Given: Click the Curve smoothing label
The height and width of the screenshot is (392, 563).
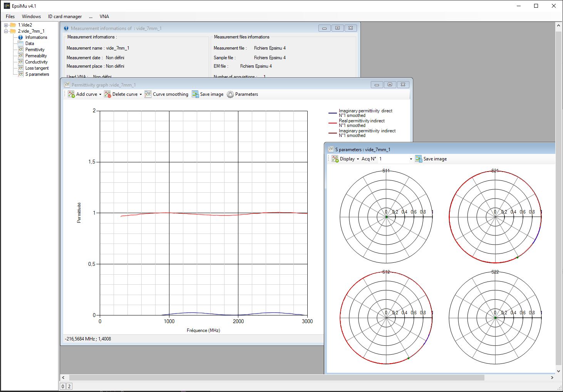Looking at the screenshot, I should point(171,94).
